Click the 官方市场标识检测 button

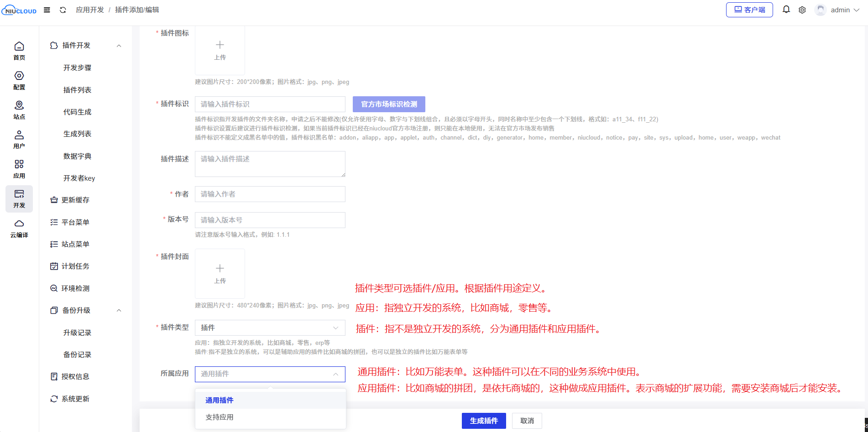pyautogui.click(x=389, y=104)
